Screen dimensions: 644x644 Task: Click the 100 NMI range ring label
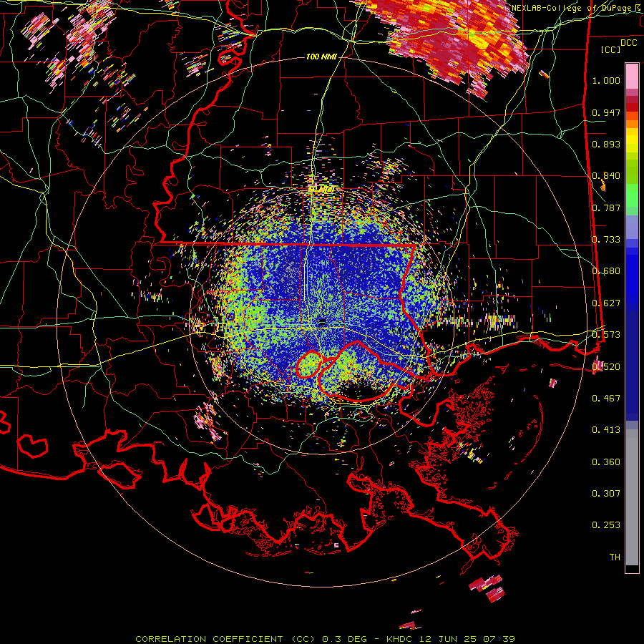coord(321,57)
